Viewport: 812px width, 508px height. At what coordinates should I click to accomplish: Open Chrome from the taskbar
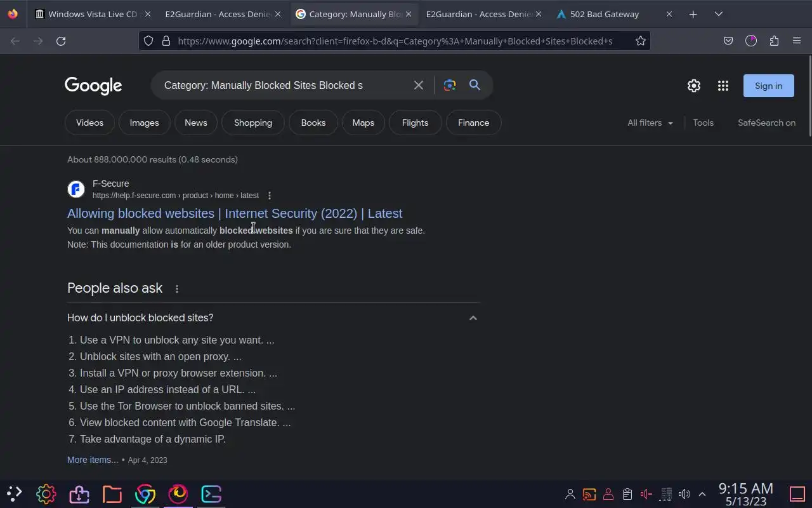coord(145,493)
